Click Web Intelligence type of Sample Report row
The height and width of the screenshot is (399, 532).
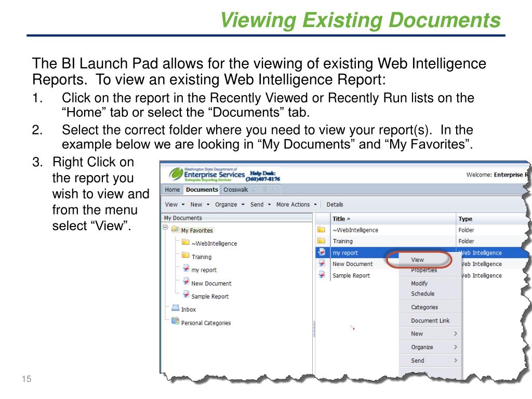481,275
